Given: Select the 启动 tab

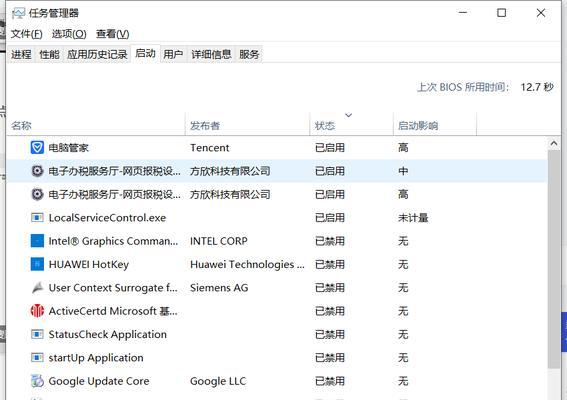Looking at the screenshot, I should [x=145, y=54].
